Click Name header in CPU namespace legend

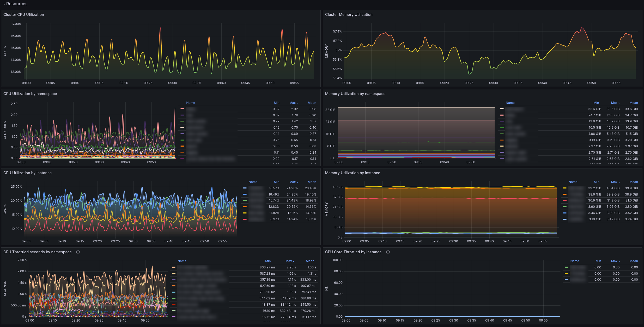tap(190, 103)
